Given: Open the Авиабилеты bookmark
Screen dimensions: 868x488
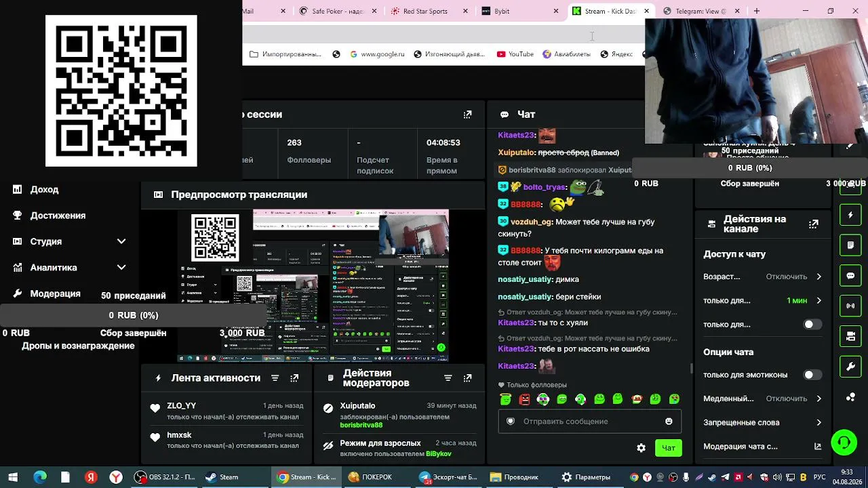Looking at the screenshot, I should coord(566,54).
